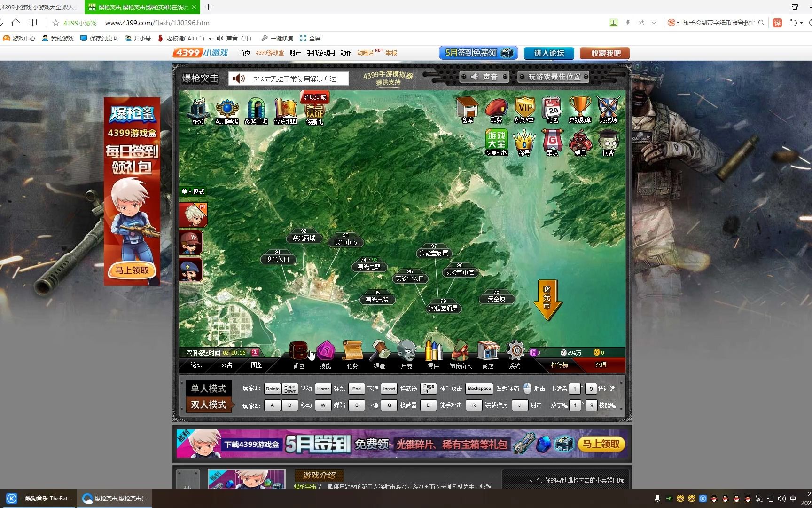The image size is (812, 508).
Task: Open the 成就勋章 trophy icon
Action: [x=580, y=110]
